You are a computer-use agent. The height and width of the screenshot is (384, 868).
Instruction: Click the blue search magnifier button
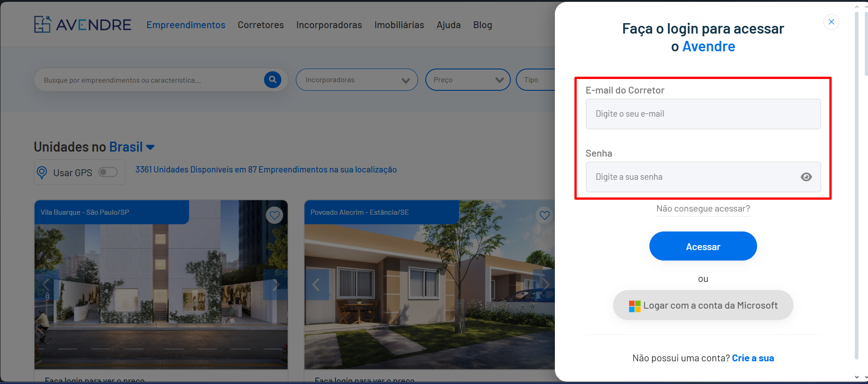tap(273, 80)
